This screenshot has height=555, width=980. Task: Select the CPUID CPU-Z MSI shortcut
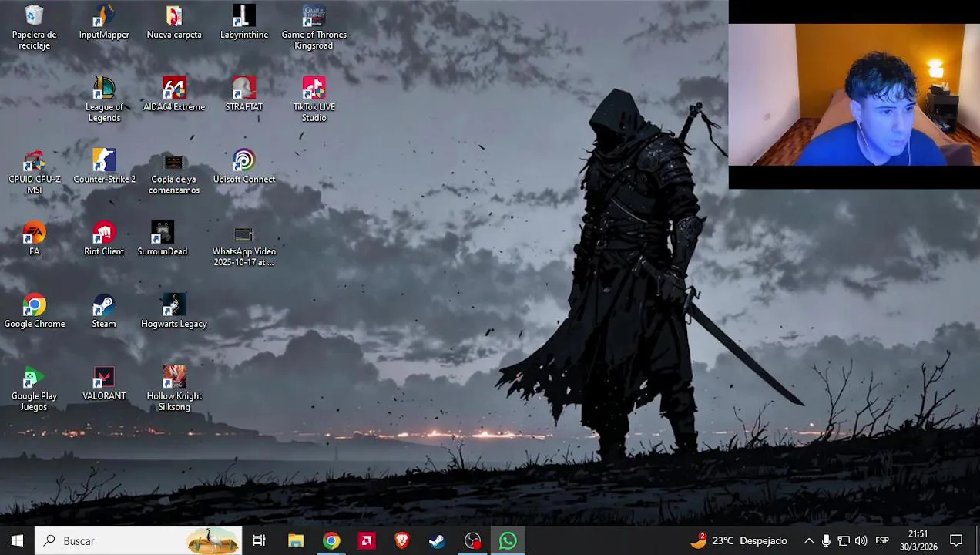34,172
